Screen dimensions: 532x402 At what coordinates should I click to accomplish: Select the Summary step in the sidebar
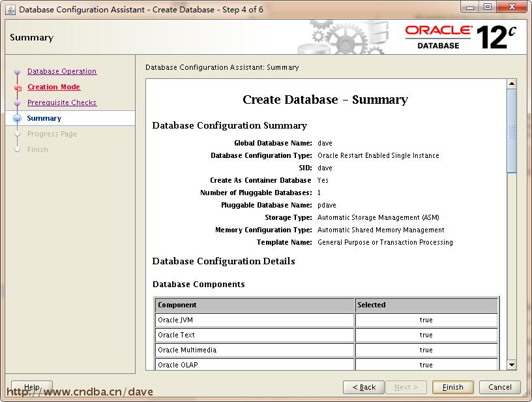[x=44, y=118]
